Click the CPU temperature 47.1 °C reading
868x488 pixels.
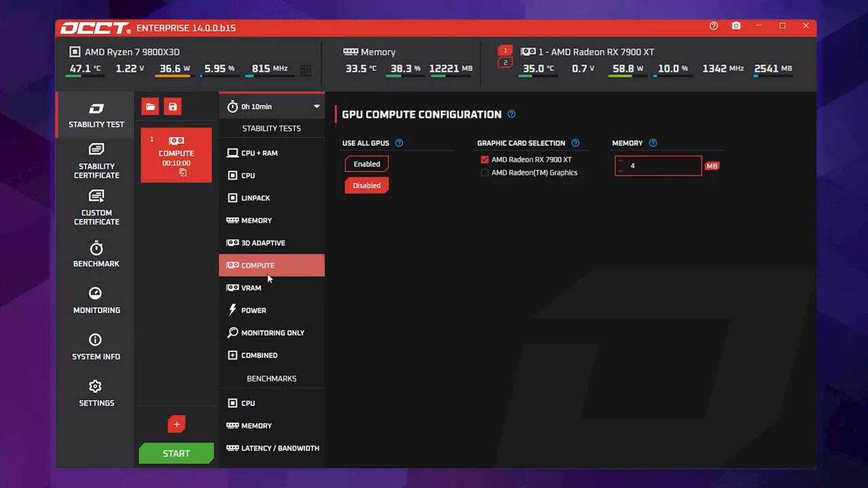pos(85,68)
